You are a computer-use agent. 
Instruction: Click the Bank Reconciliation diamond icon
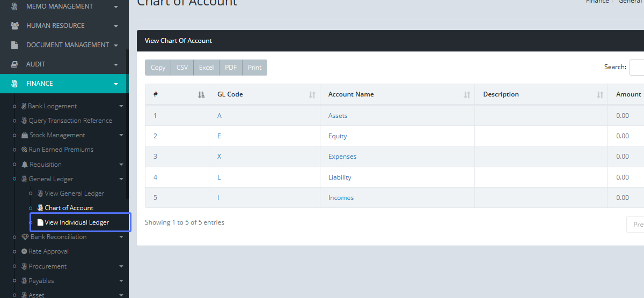(x=25, y=237)
